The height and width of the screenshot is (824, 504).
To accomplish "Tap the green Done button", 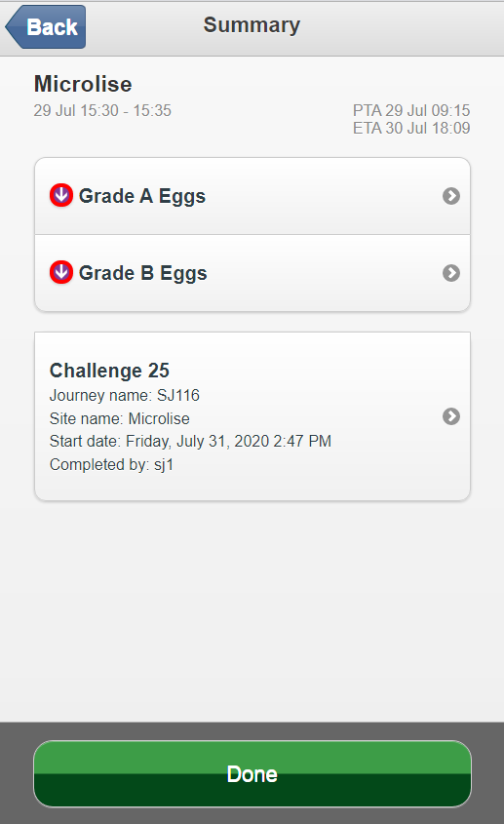I will pyautogui.click(x=252, y=773).
